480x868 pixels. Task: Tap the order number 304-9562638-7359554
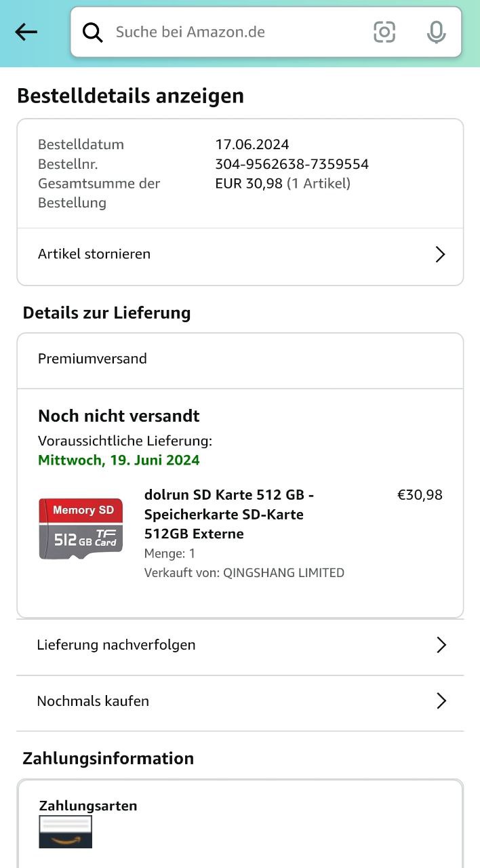point(292,164)
